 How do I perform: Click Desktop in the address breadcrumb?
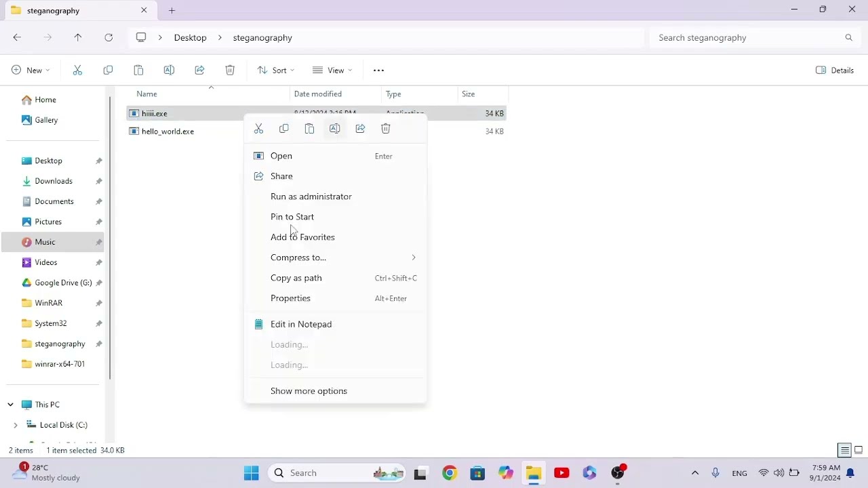click(x=190, y=38)
